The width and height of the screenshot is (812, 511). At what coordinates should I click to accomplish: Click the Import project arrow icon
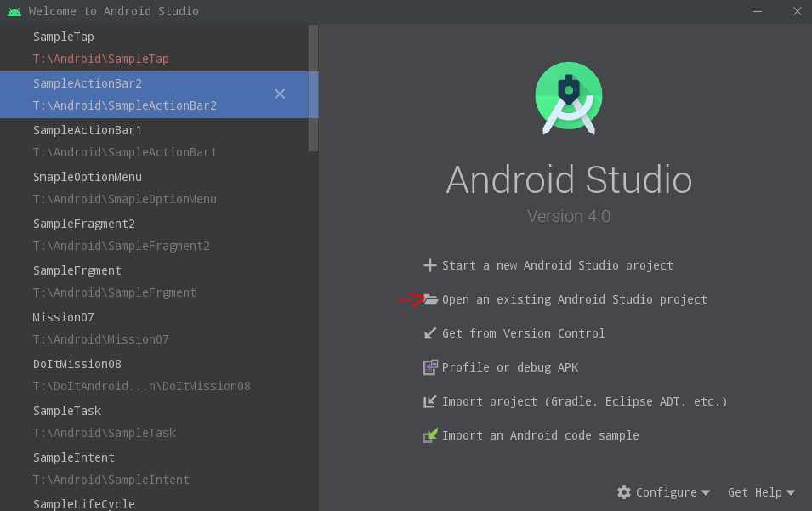[x=430, y=402]
